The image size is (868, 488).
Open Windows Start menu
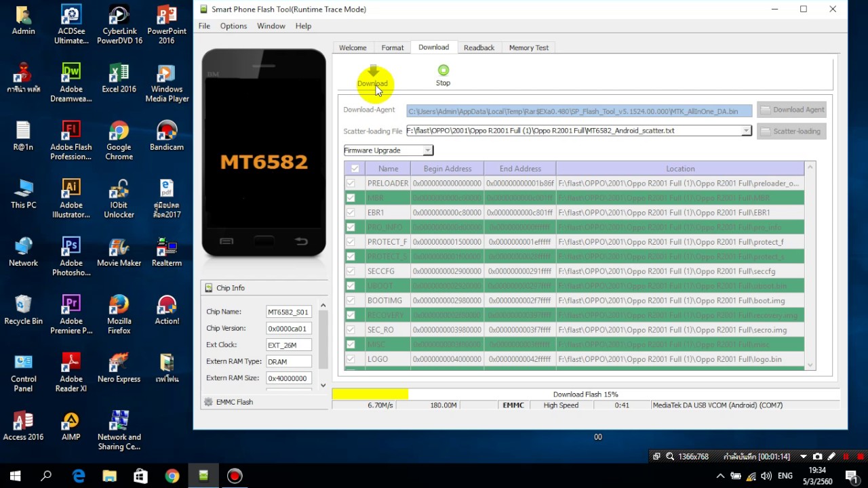pyautogui.click(x=15, y=476)
